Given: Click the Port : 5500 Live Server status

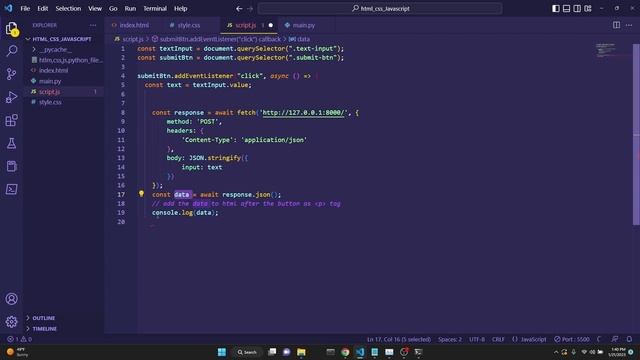Looking at the screenshot, I should click(x=572, y=339).
